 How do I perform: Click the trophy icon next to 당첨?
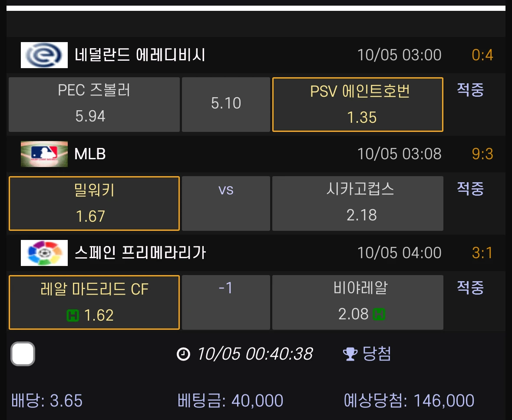point(350,354)
